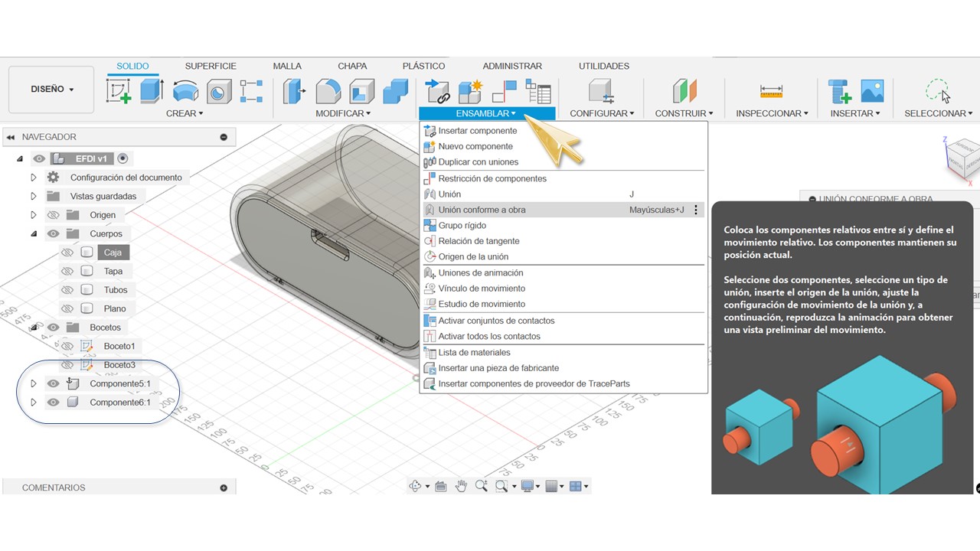
Task: Select the Pan hand tool in navigation bar
Action: coord(461,486)
